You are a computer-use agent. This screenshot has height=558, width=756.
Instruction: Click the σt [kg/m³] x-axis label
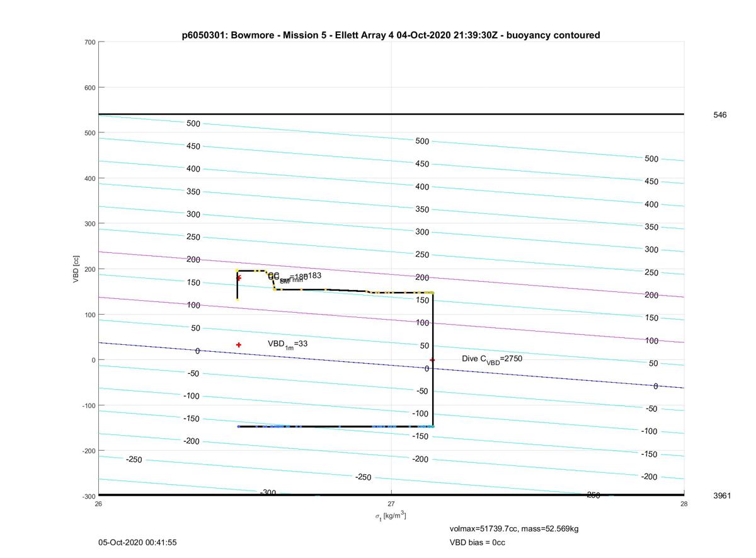click(391, 516)
